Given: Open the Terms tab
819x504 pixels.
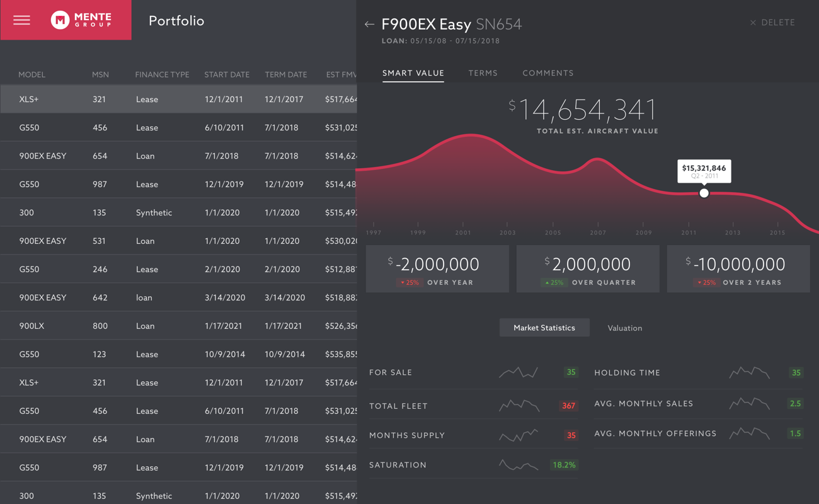Looking at the screenshot, I should [x=483, y=73].
